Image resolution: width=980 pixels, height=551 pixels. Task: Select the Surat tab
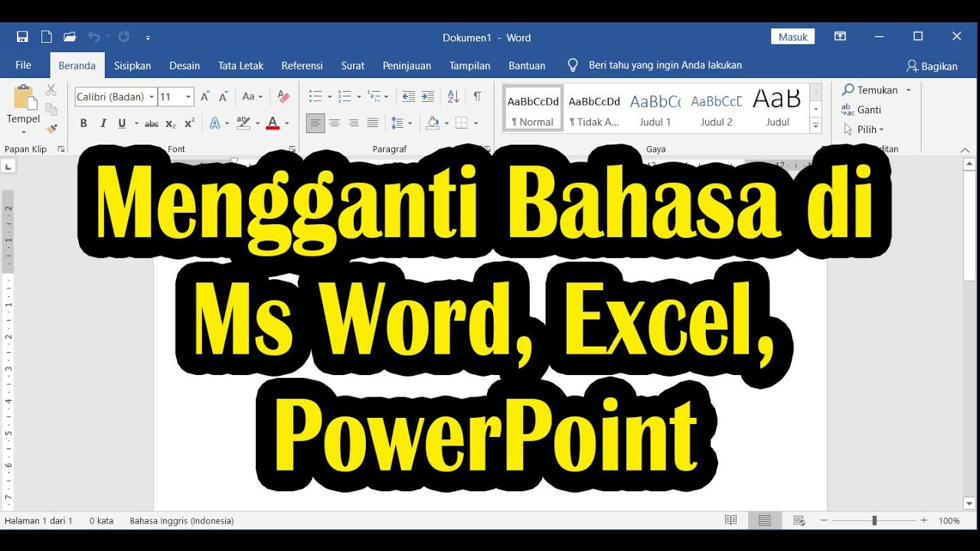353,66
